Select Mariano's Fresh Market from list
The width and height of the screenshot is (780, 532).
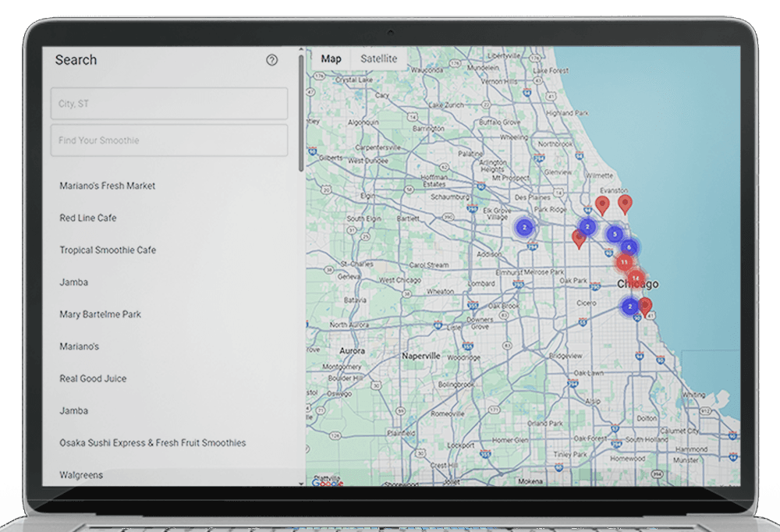(108, 186)
